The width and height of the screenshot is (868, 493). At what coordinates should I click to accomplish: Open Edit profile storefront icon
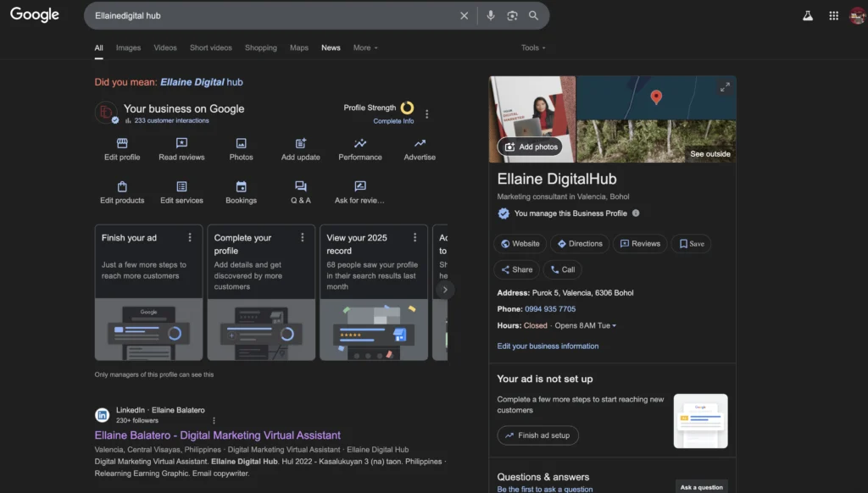click(x=122, y=143)
